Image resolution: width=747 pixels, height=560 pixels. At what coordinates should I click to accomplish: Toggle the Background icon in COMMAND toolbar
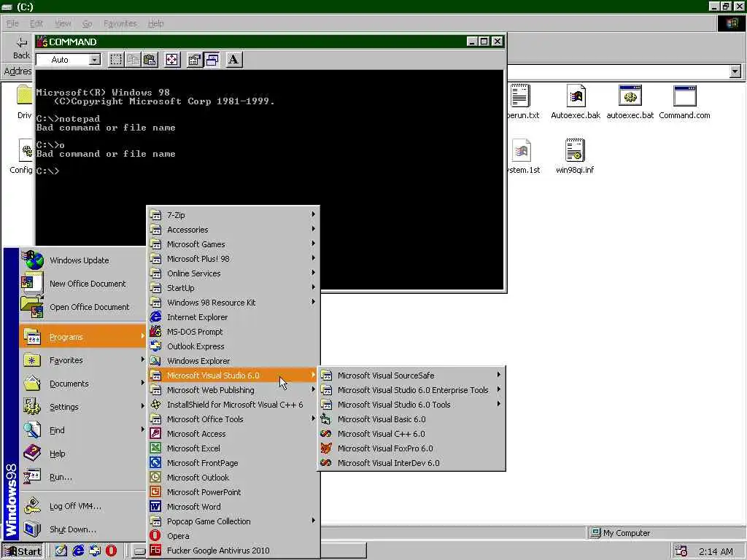point(212,60)
